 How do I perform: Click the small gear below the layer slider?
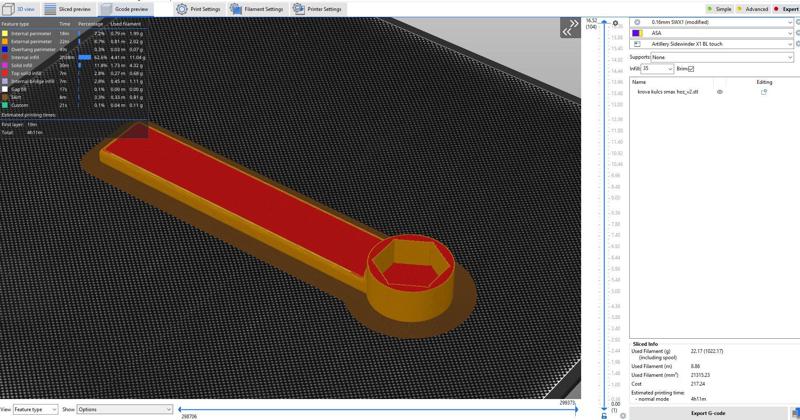point(622,416)
